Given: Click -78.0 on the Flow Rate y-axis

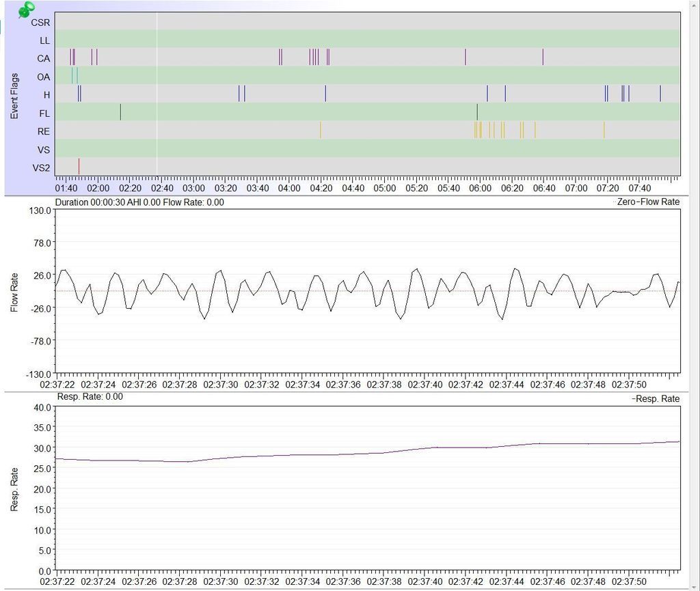Looking at the screenshot, I should click(x=40, y=341).
